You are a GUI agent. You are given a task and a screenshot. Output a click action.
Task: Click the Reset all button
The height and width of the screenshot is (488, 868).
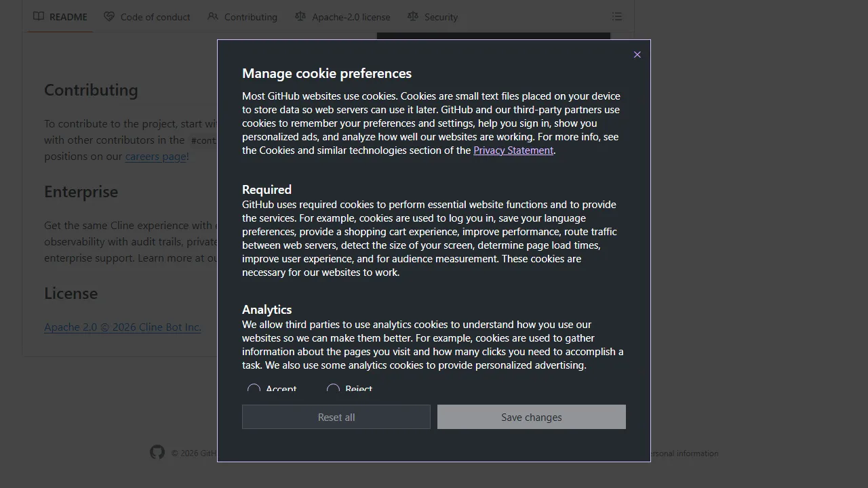click(336, 417)
